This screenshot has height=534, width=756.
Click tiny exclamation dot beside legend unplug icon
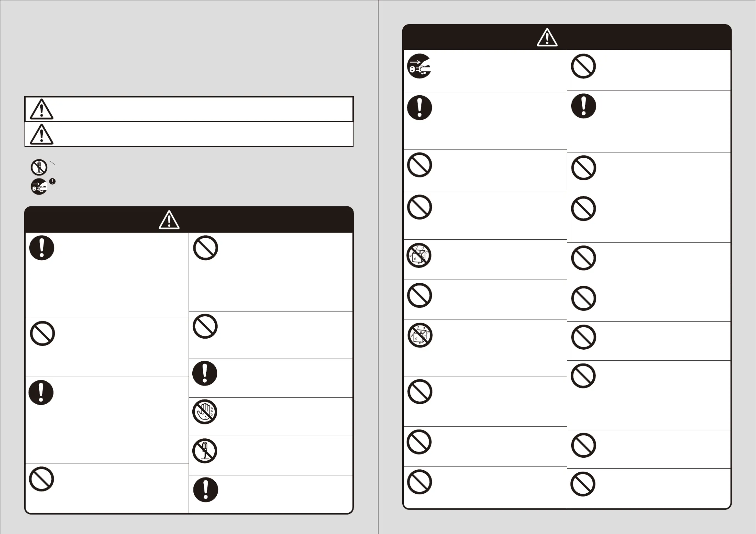(x=52, y=181)
